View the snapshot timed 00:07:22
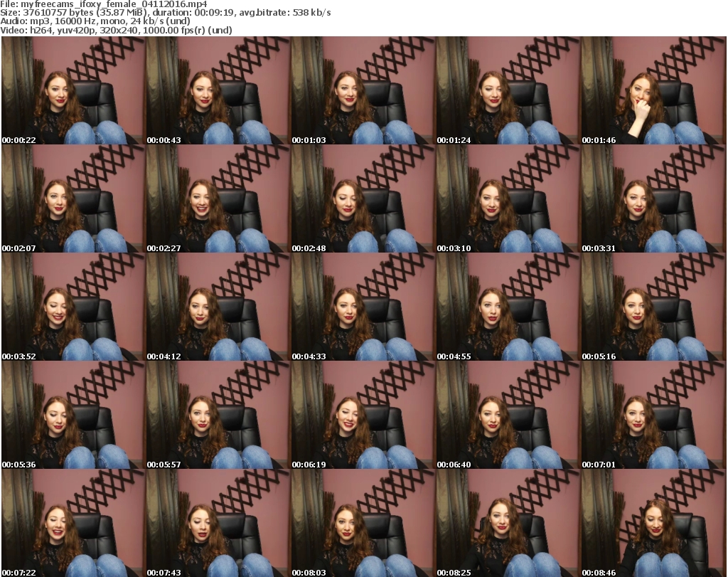The height and width of the screenshot is (577, 728). [73, 523]
